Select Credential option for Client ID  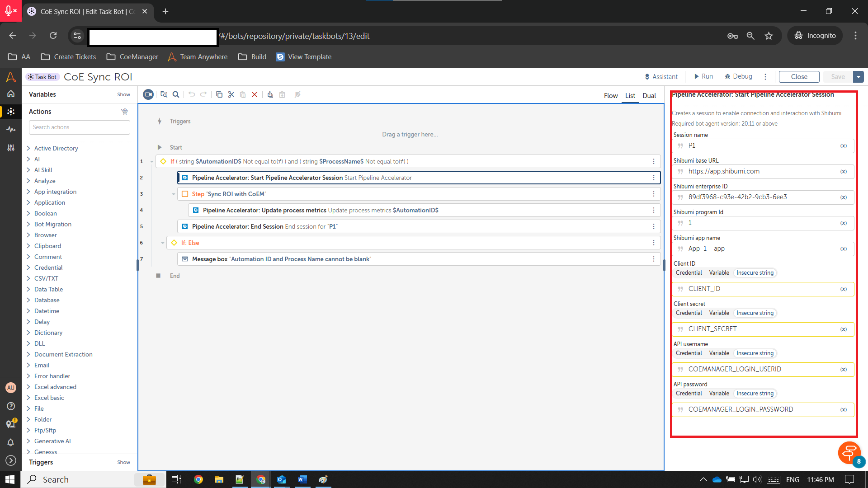pos(689,273)
